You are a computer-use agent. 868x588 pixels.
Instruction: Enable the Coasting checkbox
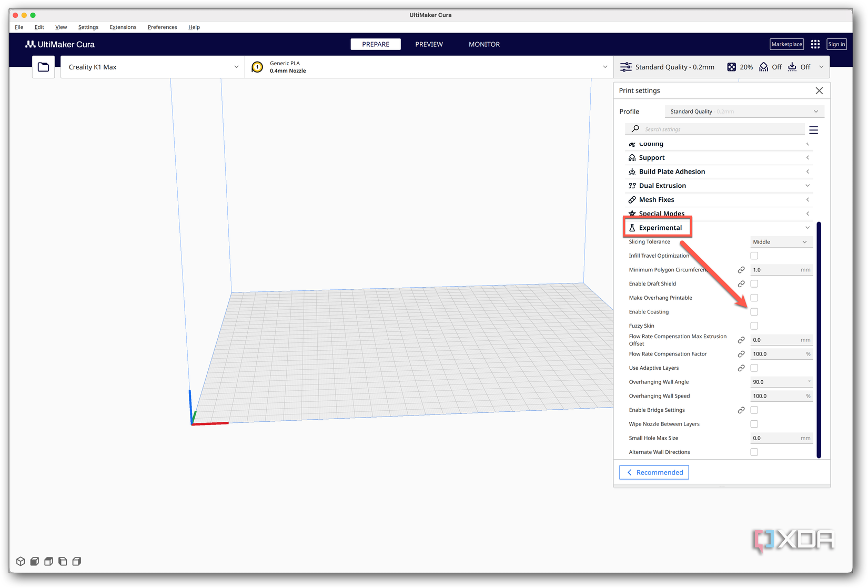click(754, 311)
